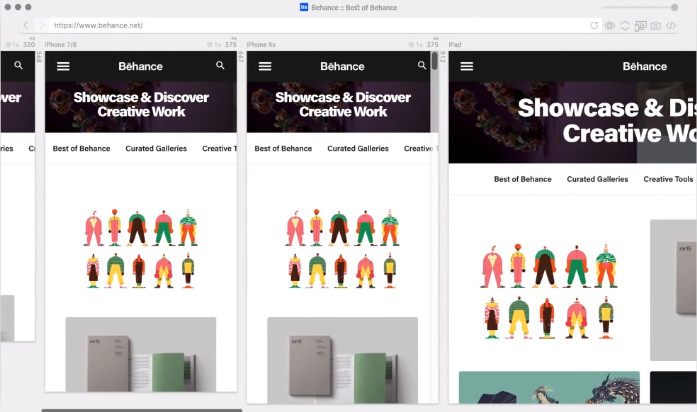Open hamburger menu in iPhone 7/8 preview

tap(63, 66)
